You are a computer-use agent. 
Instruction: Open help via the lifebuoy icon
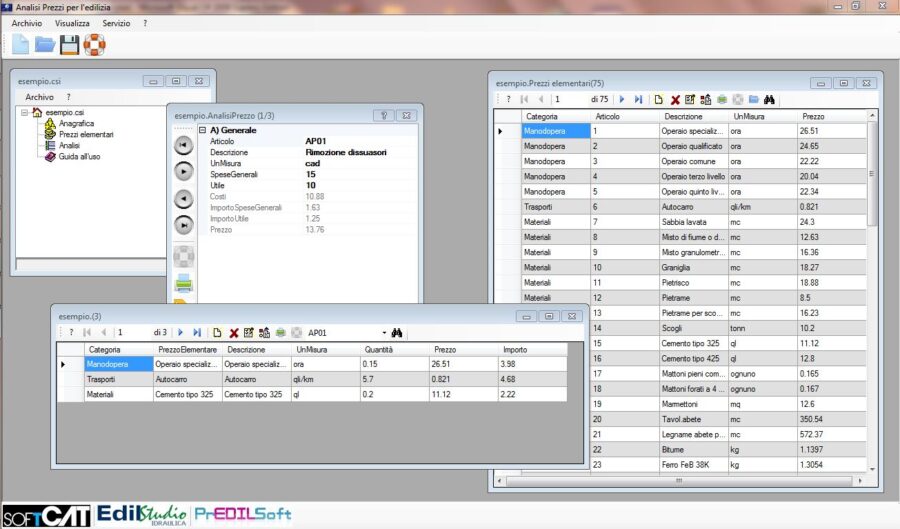point(94,44)
